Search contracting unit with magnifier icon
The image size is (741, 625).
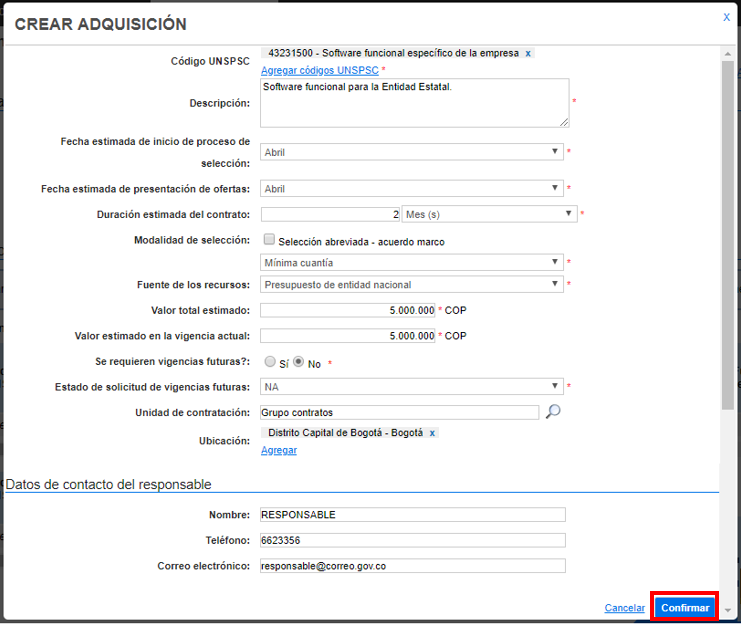[x=553, y=411]
